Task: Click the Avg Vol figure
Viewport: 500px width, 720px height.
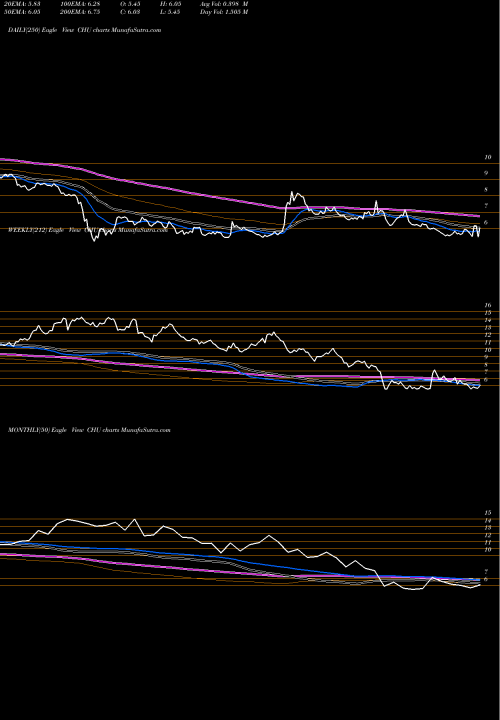Action: click(x=224, y=3)
